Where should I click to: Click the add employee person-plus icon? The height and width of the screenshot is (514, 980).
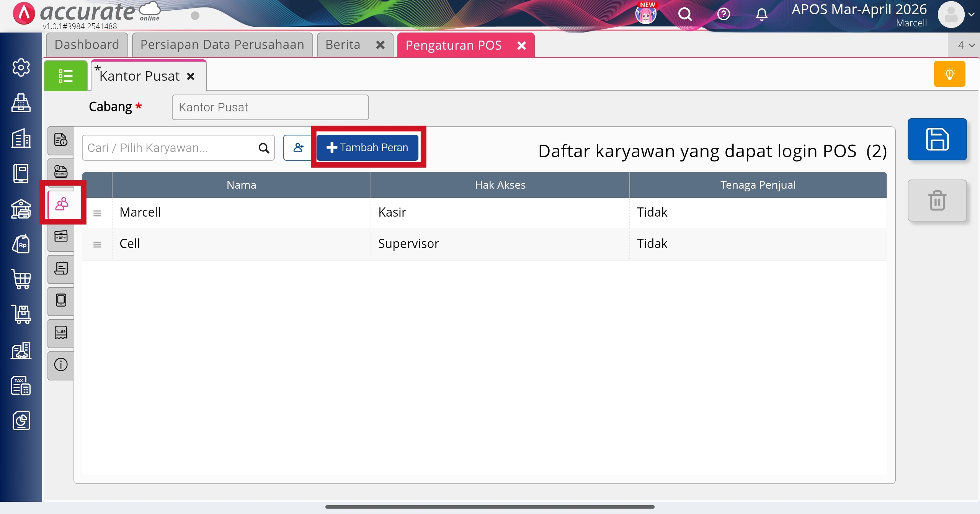[x=298, y=148]
